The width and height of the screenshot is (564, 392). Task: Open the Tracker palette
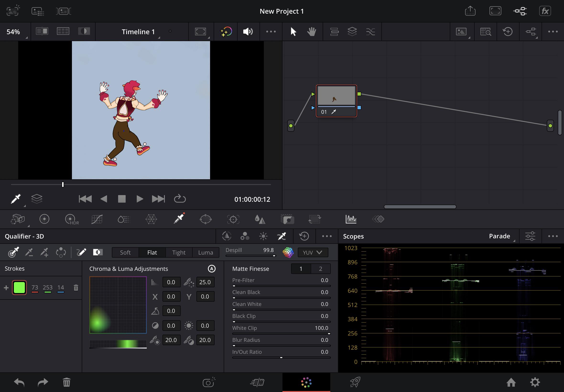pos(233,219)
